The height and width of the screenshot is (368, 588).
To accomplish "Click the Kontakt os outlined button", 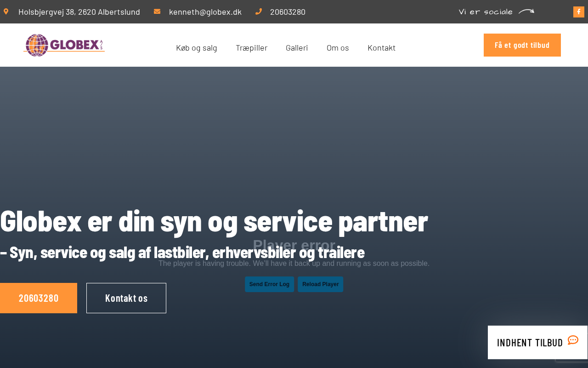I will click(126, 298).
